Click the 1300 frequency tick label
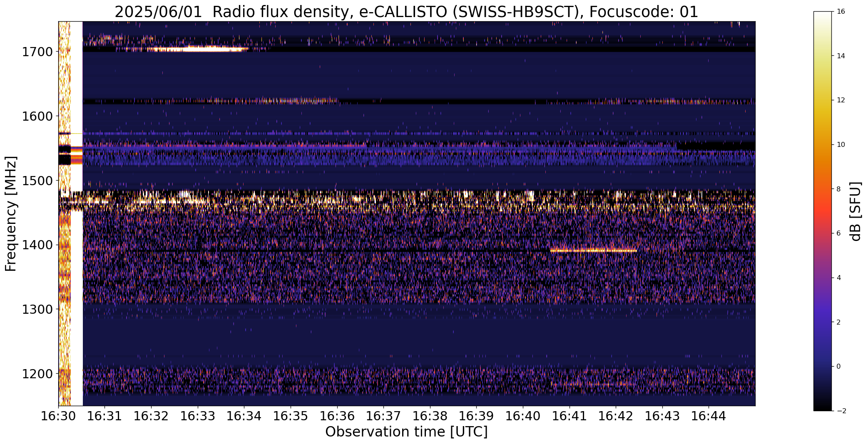This screenshot has width=868, height=444. click(37, 309)
